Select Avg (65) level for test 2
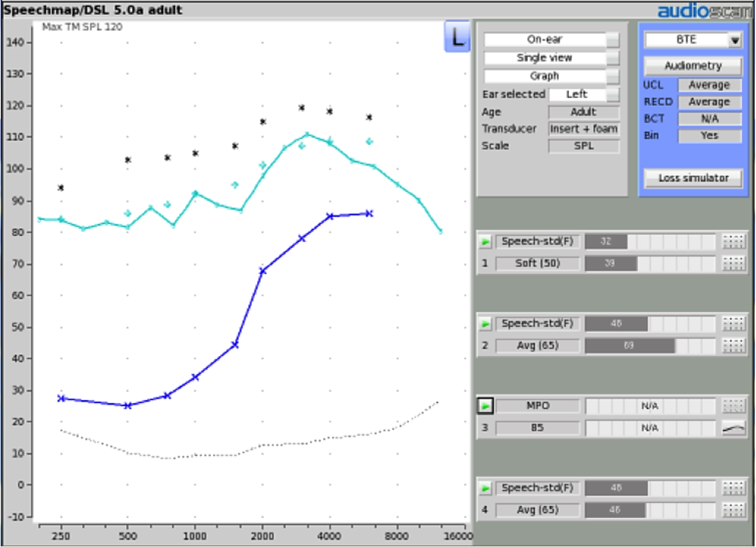This screenshot has height=547, width=756. click(x=537, y=346)
